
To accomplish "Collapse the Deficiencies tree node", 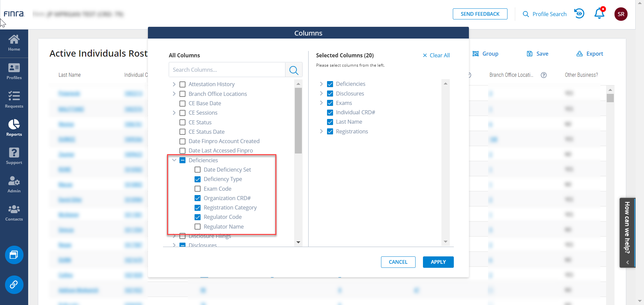I will [x=174, y=160].
